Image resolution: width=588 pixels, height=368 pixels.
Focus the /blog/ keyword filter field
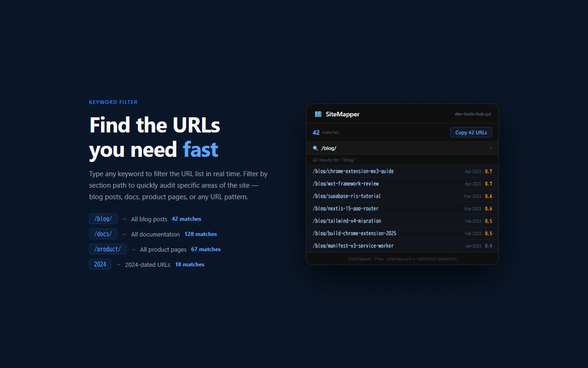402,148
